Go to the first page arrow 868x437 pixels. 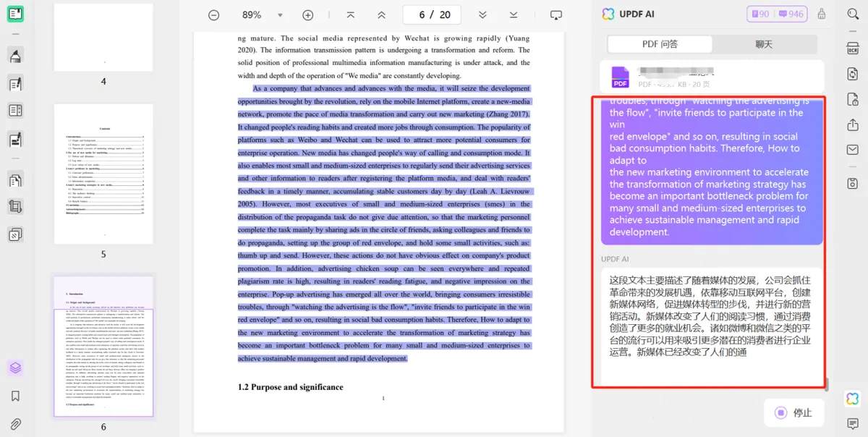351,15
